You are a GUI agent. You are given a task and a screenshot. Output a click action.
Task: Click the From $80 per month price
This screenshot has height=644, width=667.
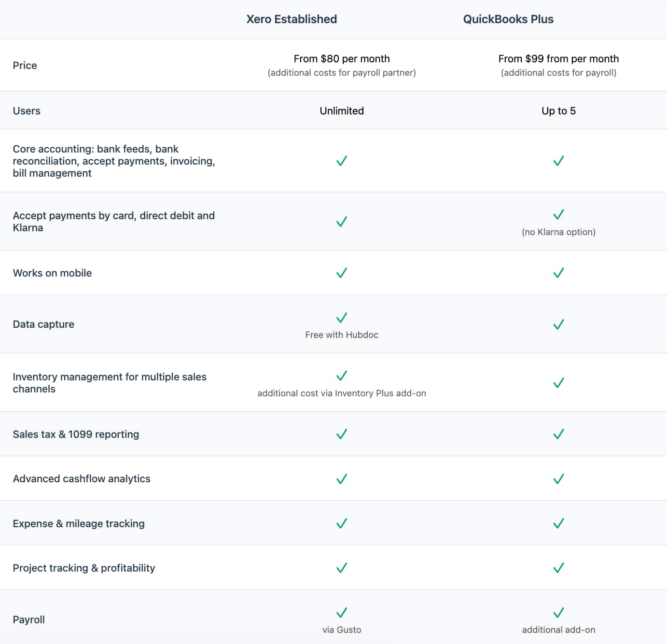342,59
